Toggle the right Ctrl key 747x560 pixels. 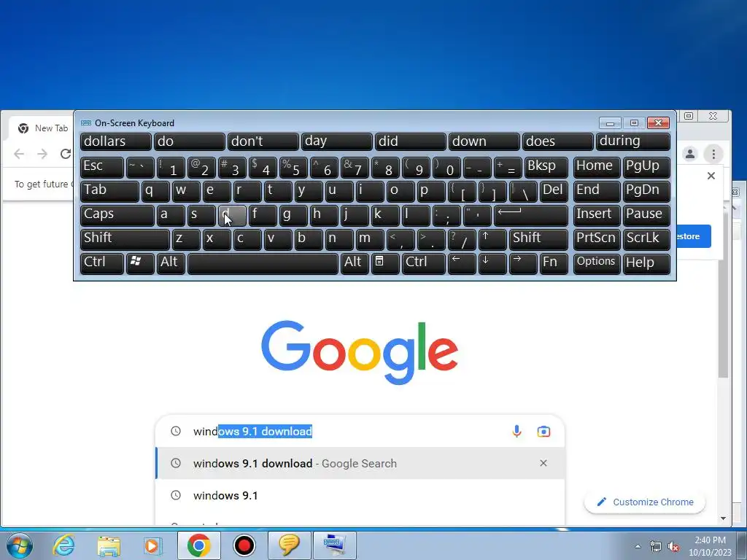[x=424, y=263]
